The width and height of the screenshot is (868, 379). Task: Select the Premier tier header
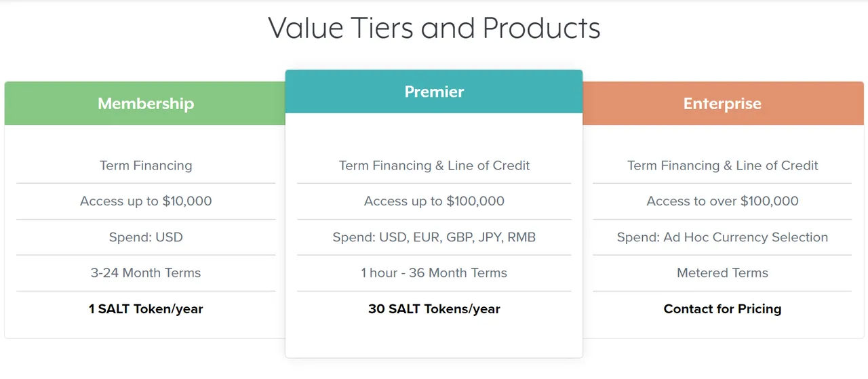click(434, 92)
